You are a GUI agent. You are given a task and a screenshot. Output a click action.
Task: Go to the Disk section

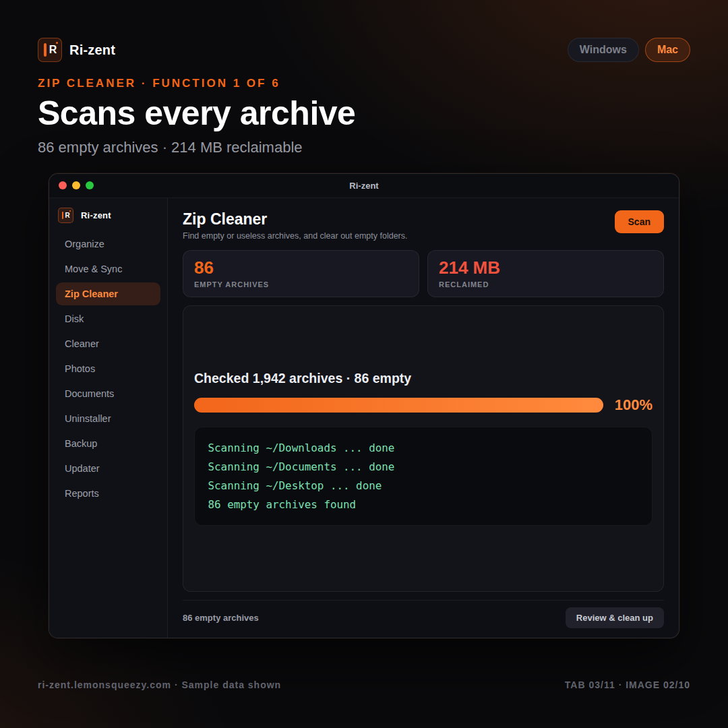(x=108, y=319)
